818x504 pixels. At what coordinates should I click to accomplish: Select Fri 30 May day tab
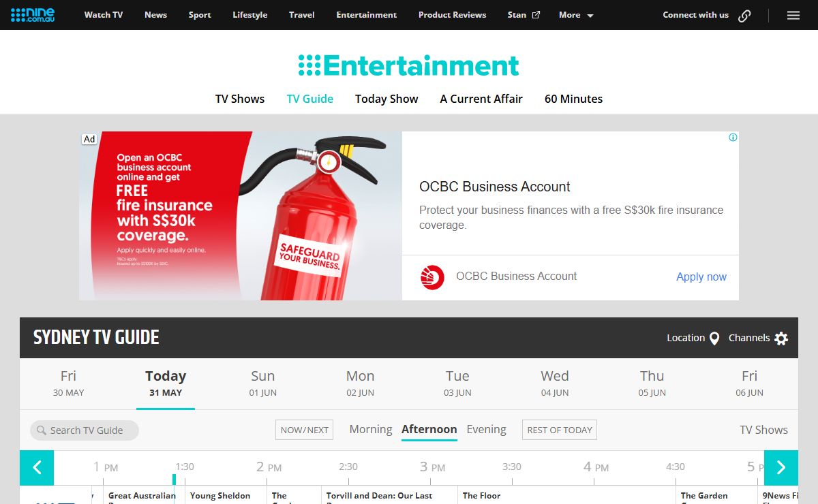click(x=68, y=383)
